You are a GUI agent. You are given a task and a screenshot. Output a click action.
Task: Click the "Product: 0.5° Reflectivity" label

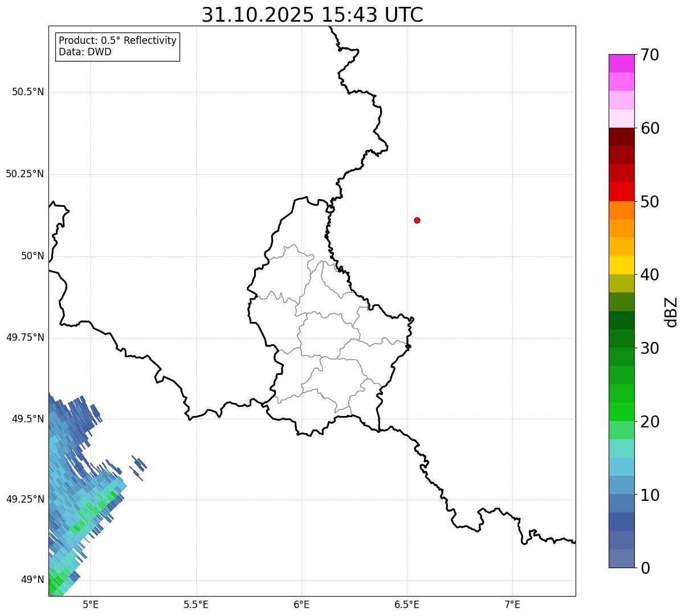point(117,40)
